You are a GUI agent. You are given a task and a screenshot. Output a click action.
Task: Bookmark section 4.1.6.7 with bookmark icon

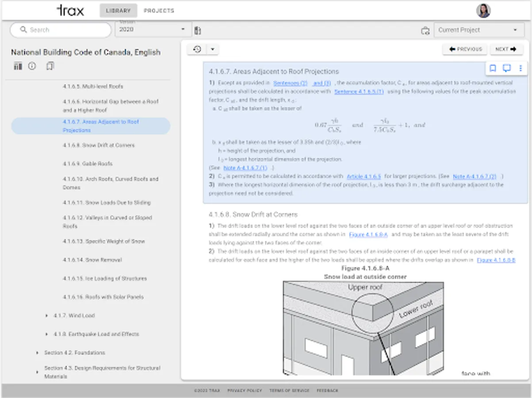(493, 68)
